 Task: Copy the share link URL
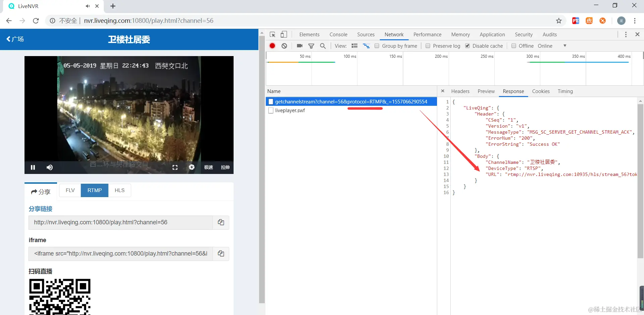(x=221, y=222)
